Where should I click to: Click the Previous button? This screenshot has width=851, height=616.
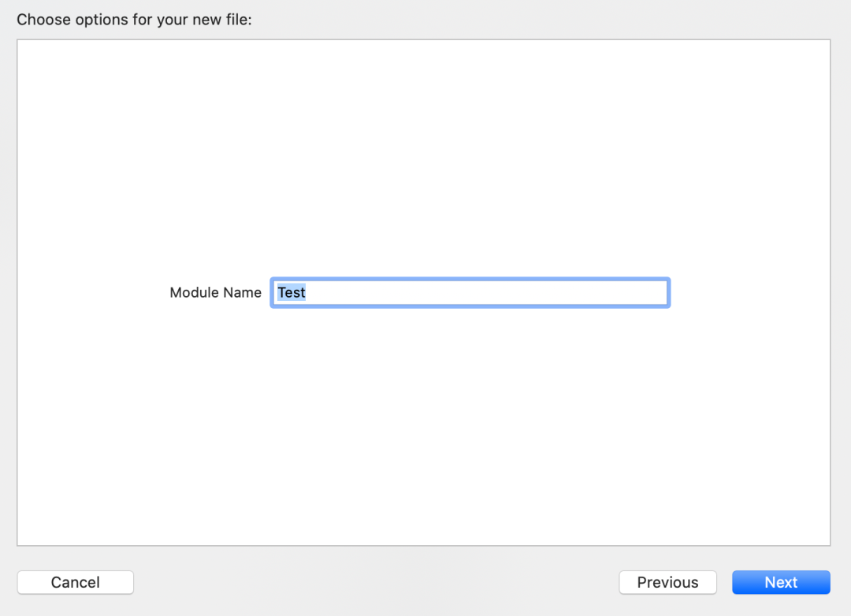coord(667,582)
